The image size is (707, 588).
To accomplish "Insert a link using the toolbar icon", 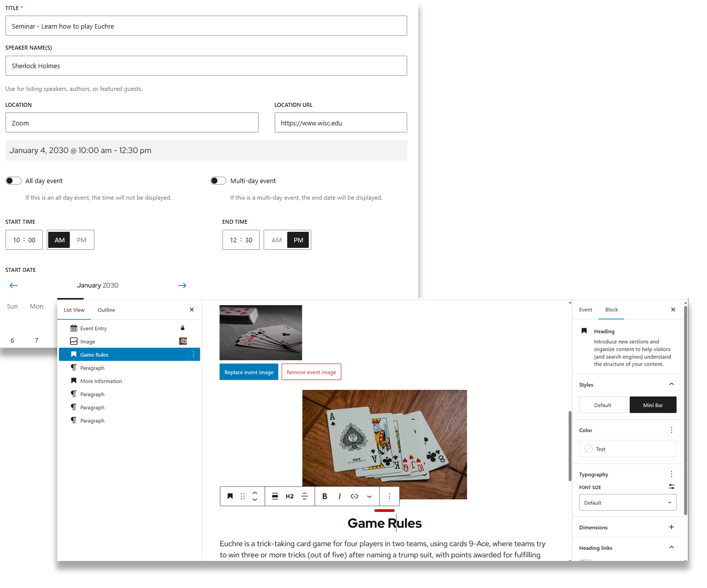I will tap(355, 496).
